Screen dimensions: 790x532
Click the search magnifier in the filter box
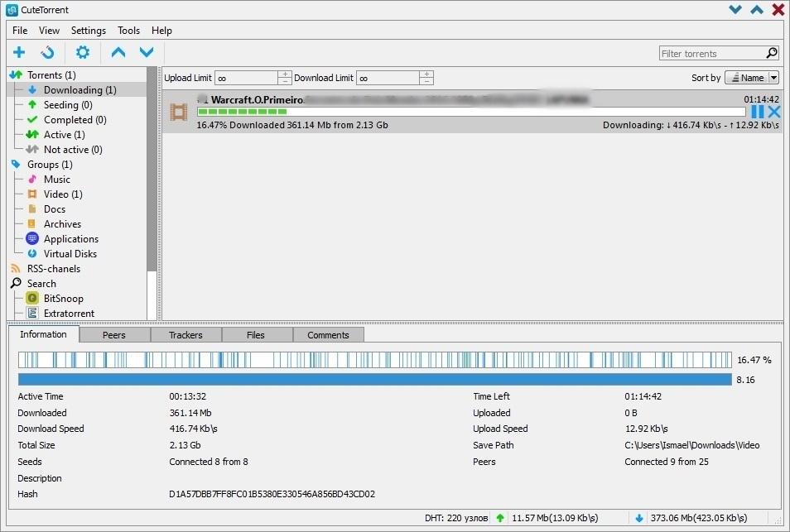click(x=771, y=53)
